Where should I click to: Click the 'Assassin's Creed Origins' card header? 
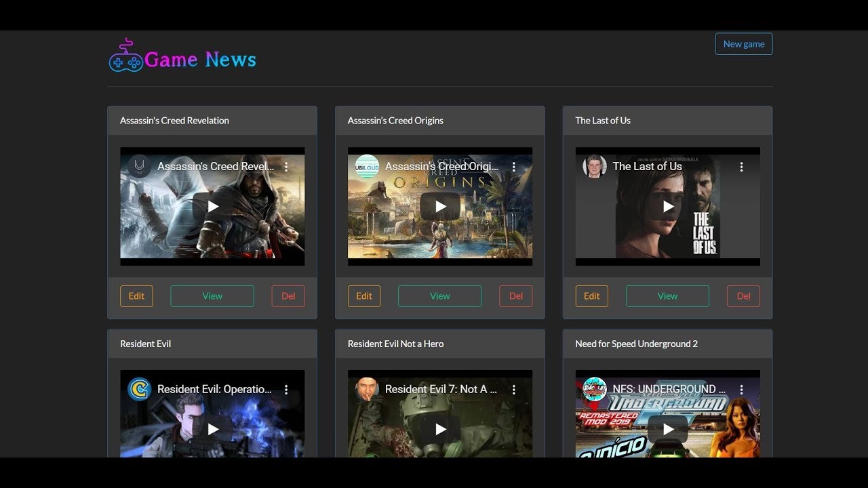pos(440,121)
